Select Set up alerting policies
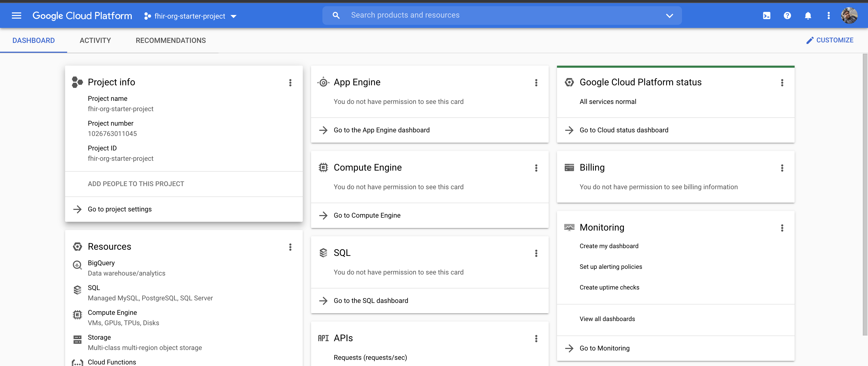Image resolution: width=868 pixels, height=366 pixels. [x=610, y=266]
